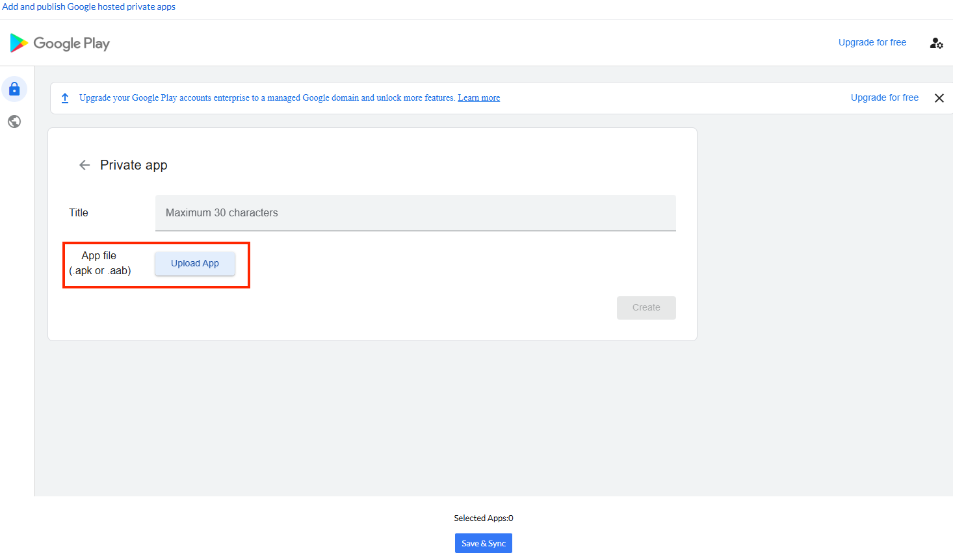Dismiss the upgrade banner with the X
The width and height of the screenshot is (953, 560).
click(939, 98)
